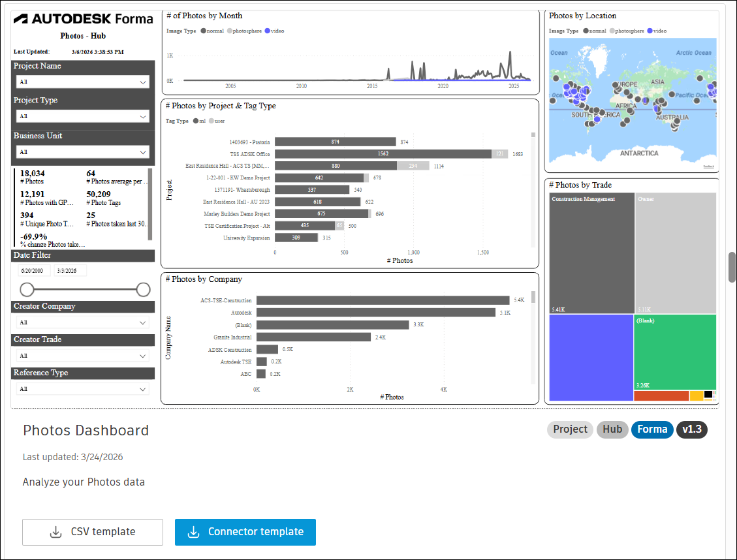This screenshot has width=737, height=560.
Task: Toggle video legend in Photos by Location
Action: [657, 31]
